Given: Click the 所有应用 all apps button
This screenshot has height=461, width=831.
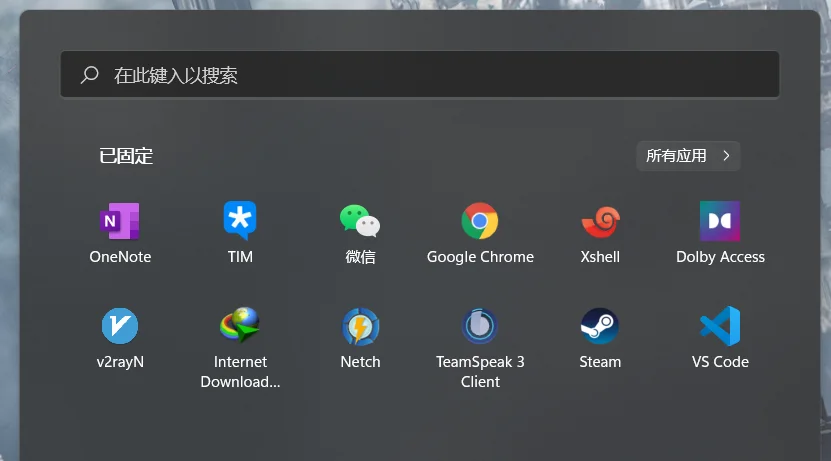Looking at the screenshot, I should coord(688,156).
